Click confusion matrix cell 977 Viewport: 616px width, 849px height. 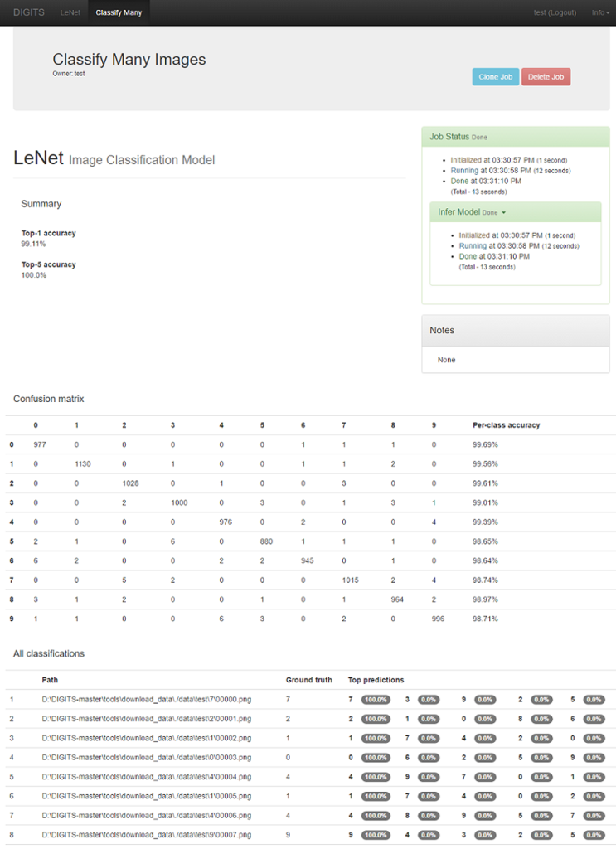40,444
